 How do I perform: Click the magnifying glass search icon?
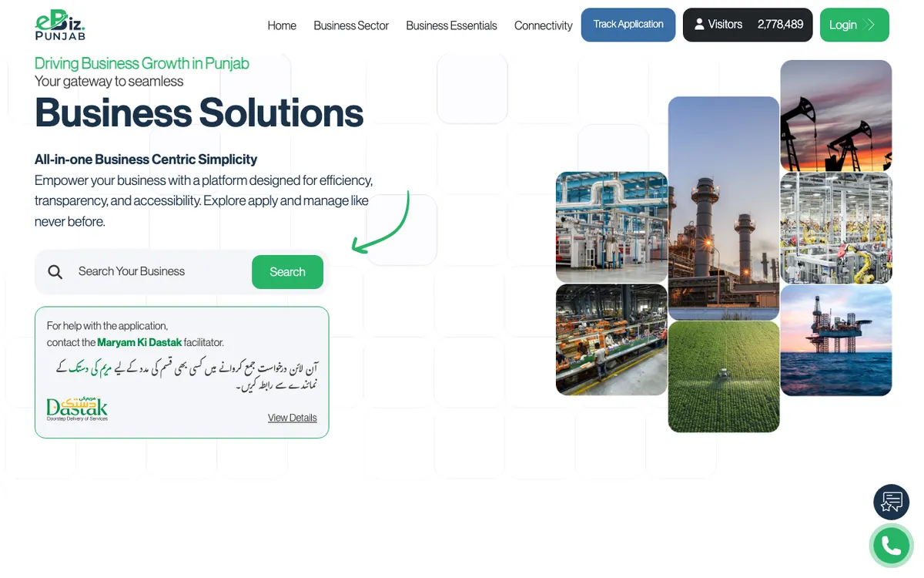[55, 272]
